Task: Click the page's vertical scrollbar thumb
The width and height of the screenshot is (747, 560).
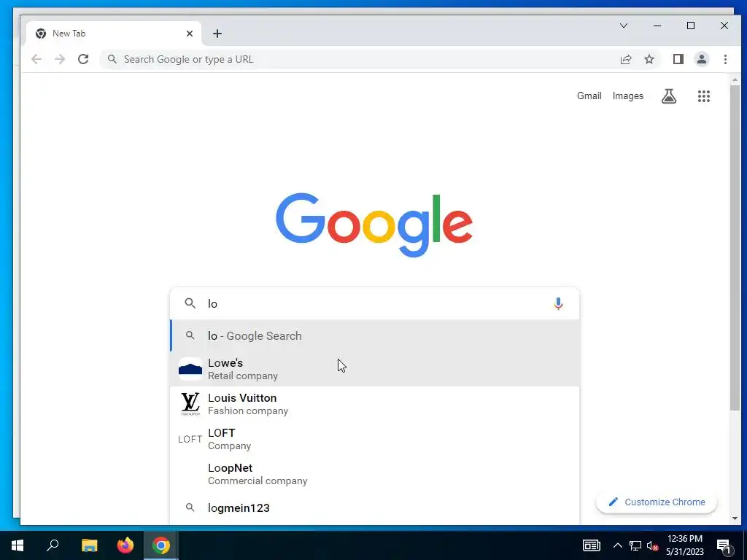Action: [735, 248]
